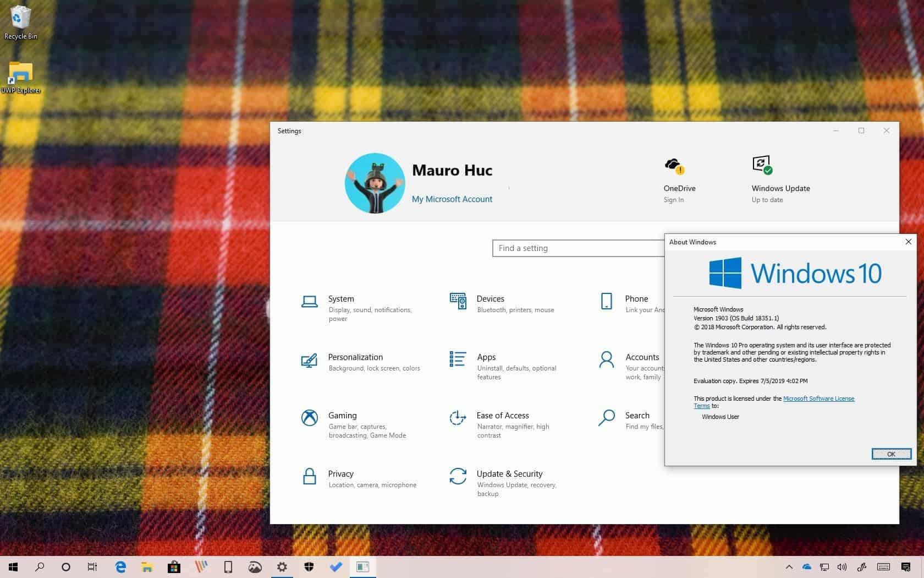This screenshot has height=578, width=924.
Task: Open Microsoft Store from the taskbar
Action: click(x=174, y=566)
